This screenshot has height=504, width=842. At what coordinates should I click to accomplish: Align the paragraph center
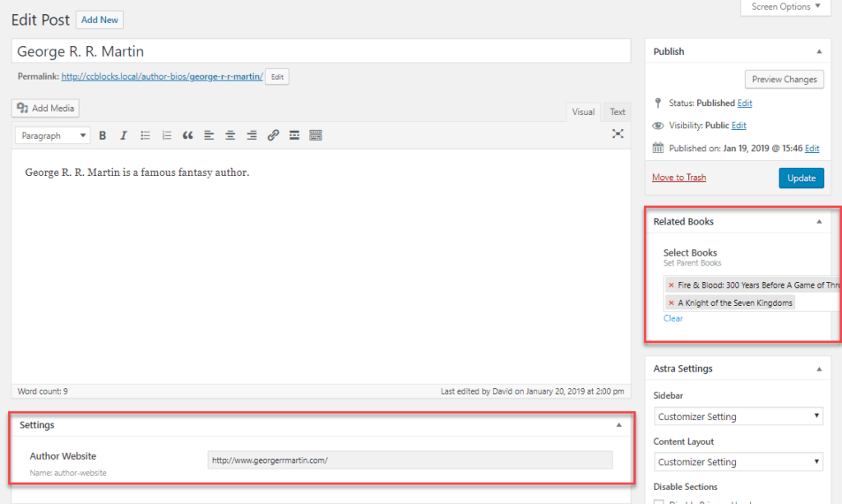tap(229, 135)
